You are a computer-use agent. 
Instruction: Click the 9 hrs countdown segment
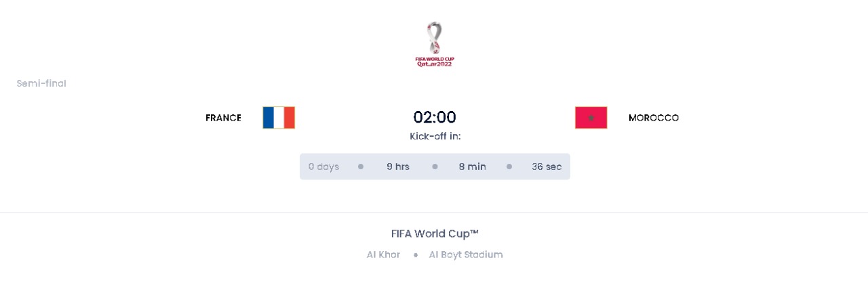pyautogui.click(x=398, y=167)
